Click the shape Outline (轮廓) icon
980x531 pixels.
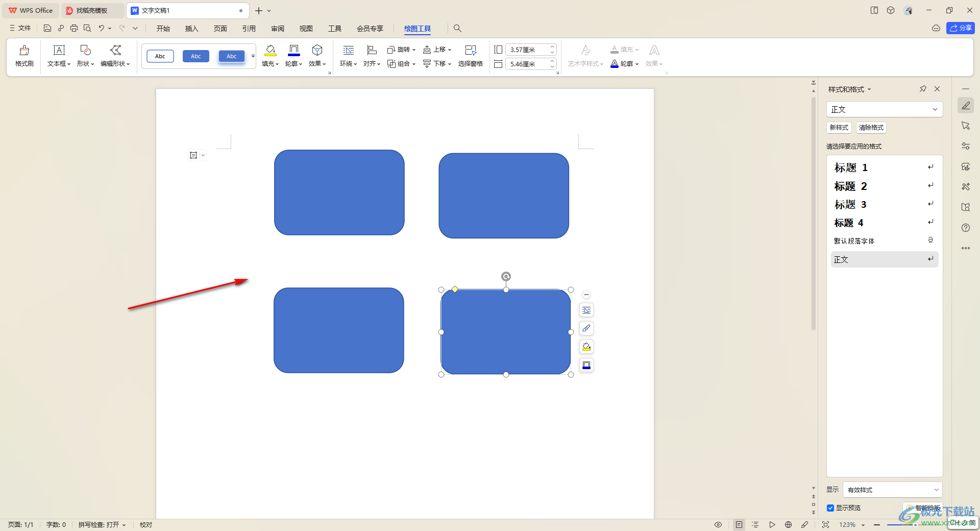click(293, 50)
